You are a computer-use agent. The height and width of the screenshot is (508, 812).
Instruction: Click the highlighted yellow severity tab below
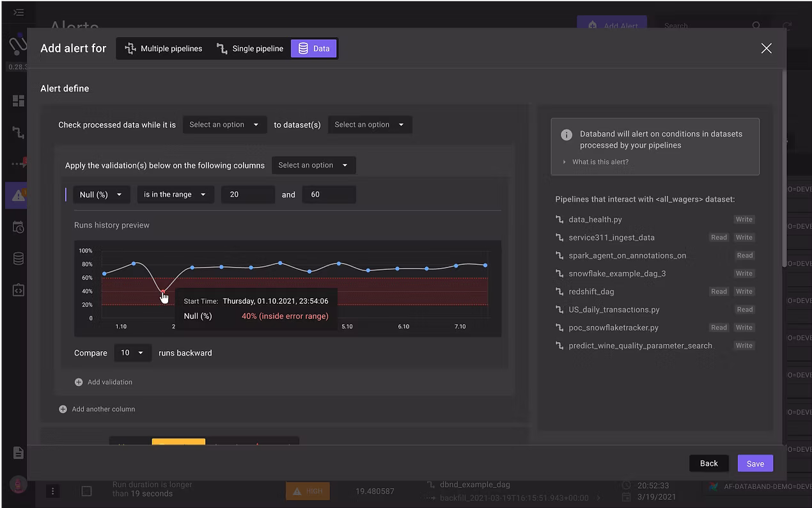point(178,441)
